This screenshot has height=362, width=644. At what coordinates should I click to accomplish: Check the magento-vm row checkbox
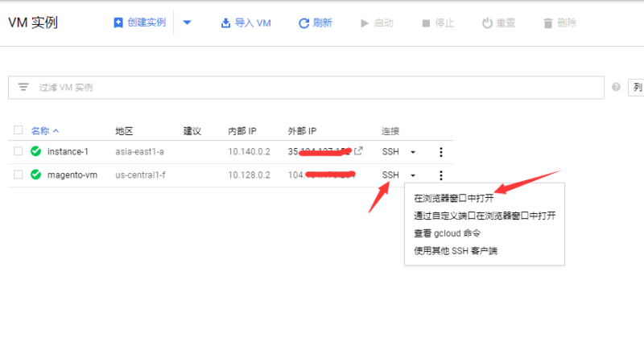[x=18, y=175]
